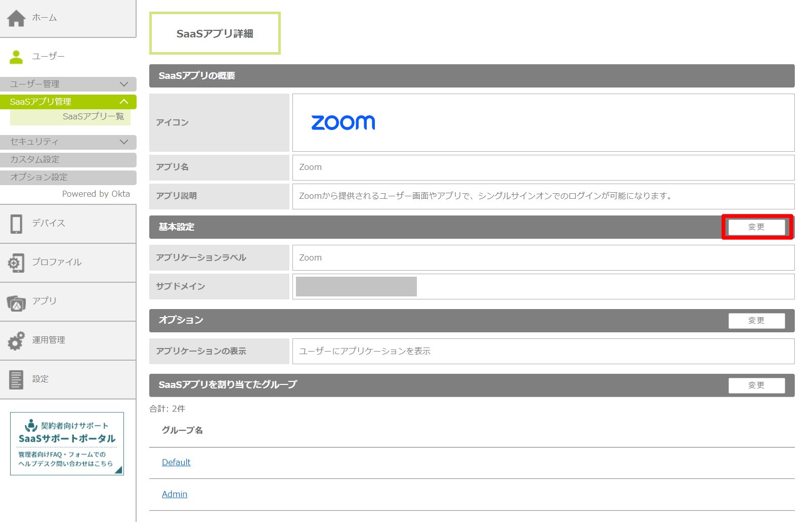The height and width of the screenshot is (522, 812).
Task: Expand the セキュリティ section chevron
Action: 124,142
